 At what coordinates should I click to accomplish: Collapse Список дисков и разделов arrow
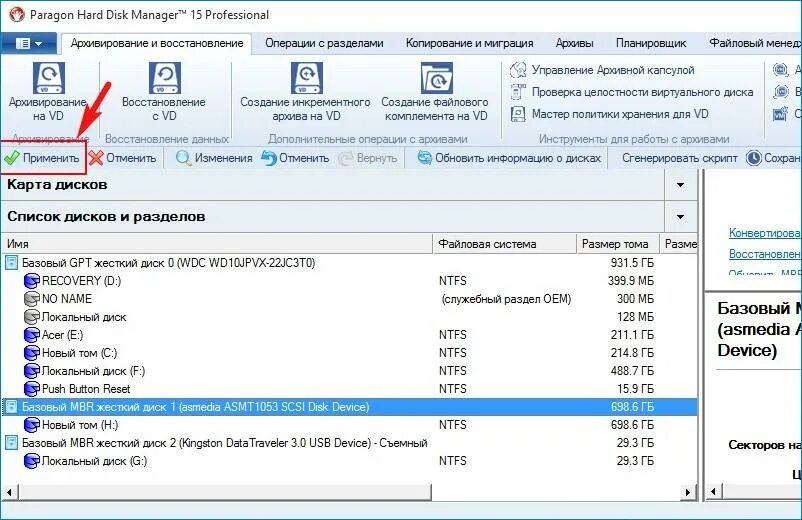(x=680, y=217)
